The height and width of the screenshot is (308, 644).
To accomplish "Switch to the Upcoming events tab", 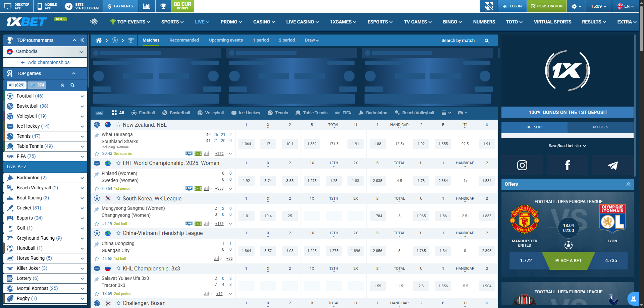I will 226,40.
